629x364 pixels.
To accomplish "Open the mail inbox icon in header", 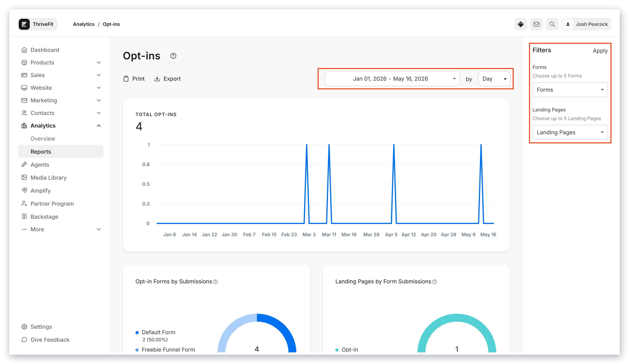I will [x=536, y=24].
